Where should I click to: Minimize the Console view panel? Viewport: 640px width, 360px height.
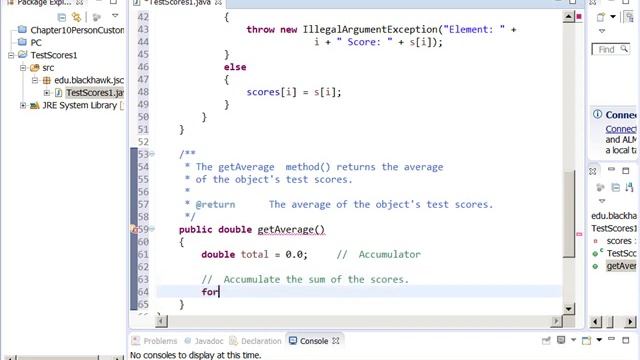point(611,339)
